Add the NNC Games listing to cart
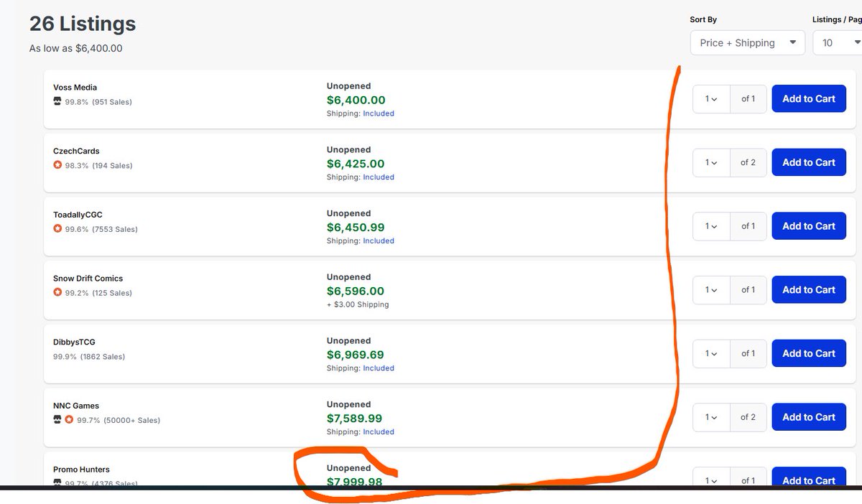This screenshot has height=504, width=862. [x=809, y=417]
